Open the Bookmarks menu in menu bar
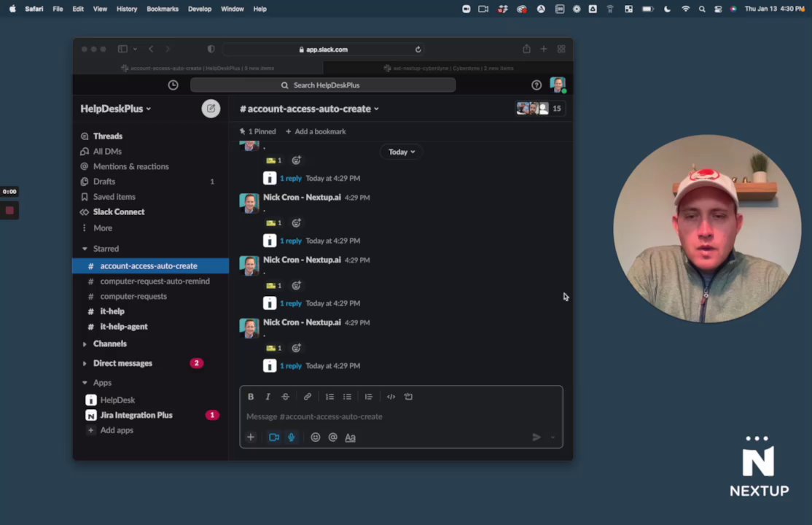 pos(163,9)
